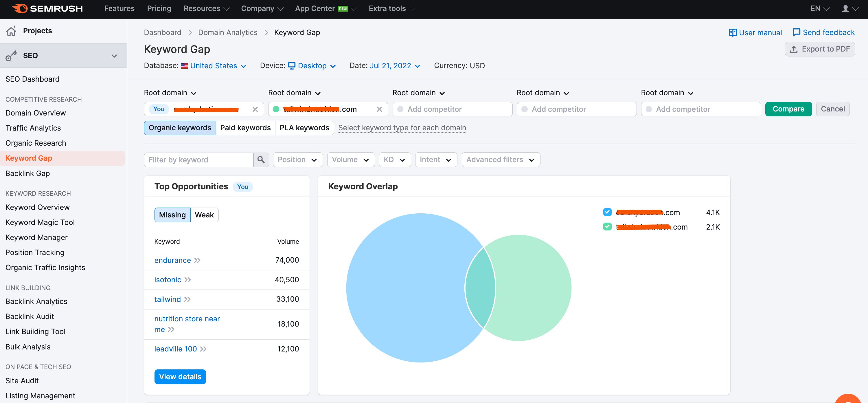Expand the Extra tools menu
The image size is (868, 403).
pos(391,9)
